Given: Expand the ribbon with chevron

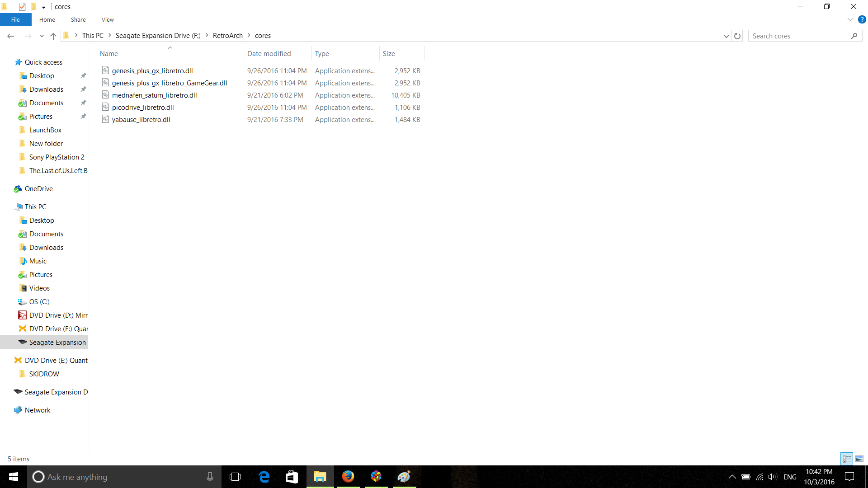Looking at the screenshot, I should [x=850, y=19].
